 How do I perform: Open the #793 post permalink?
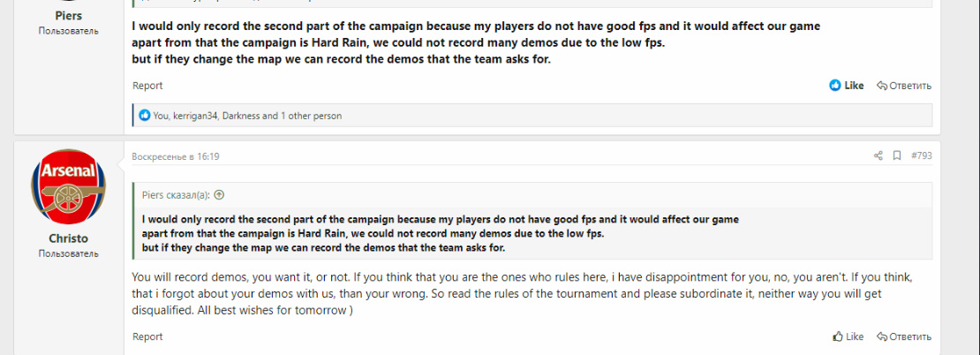(921, 156)
